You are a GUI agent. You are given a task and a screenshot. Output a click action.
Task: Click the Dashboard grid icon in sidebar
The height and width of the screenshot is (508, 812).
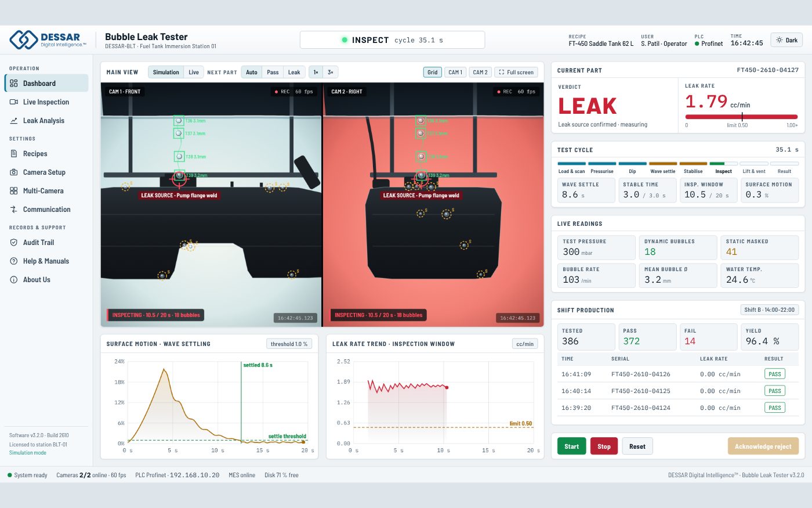click(14, 83)
